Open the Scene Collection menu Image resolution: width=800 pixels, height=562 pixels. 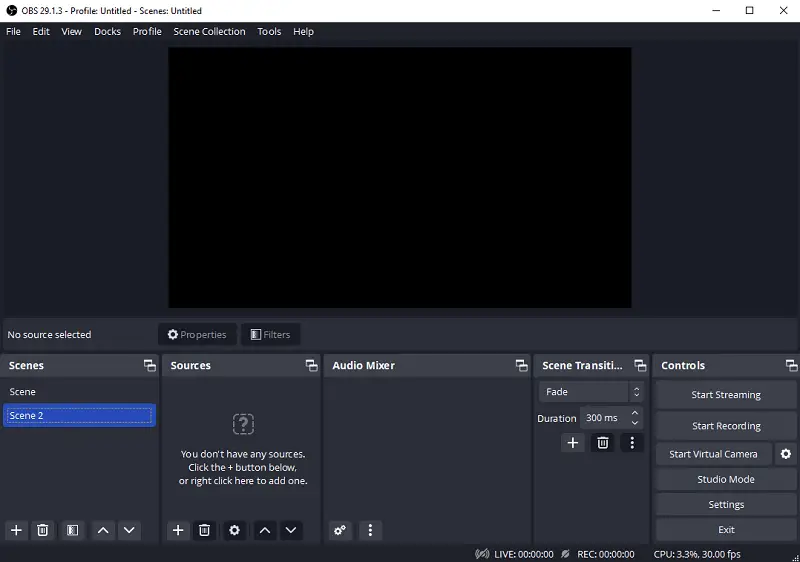point(209,32)
